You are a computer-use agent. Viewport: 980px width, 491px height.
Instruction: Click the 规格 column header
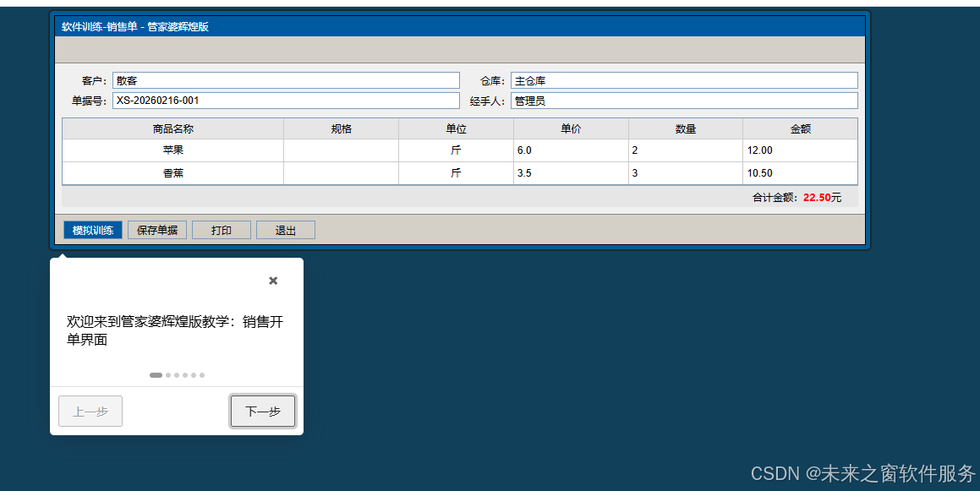click(342, 128)
